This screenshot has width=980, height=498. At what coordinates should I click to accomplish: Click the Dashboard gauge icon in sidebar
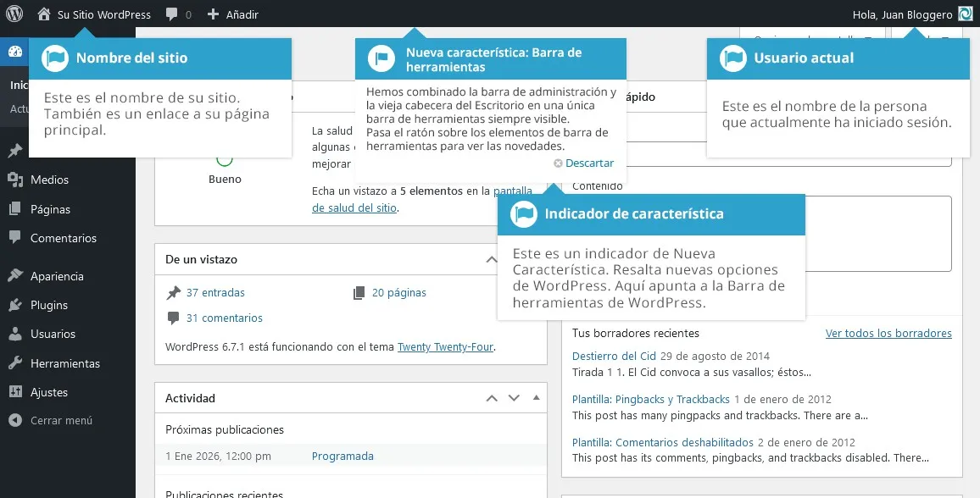tap(15, 52)
